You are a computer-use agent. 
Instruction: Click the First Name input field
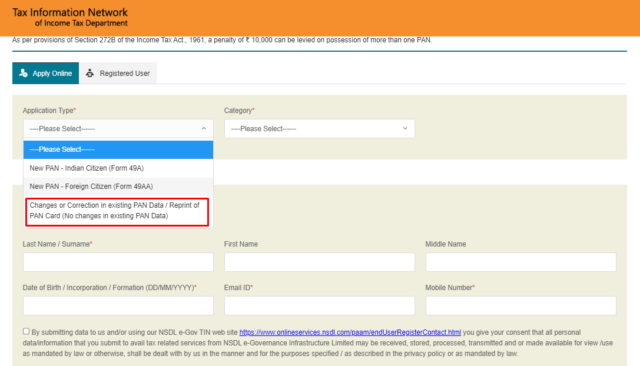point(319,262)
